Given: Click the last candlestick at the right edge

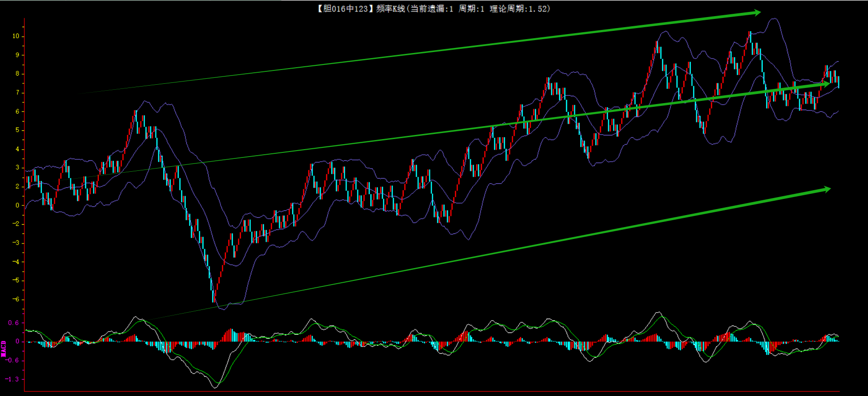Looking at the screenshot, I should coord(838,82).
